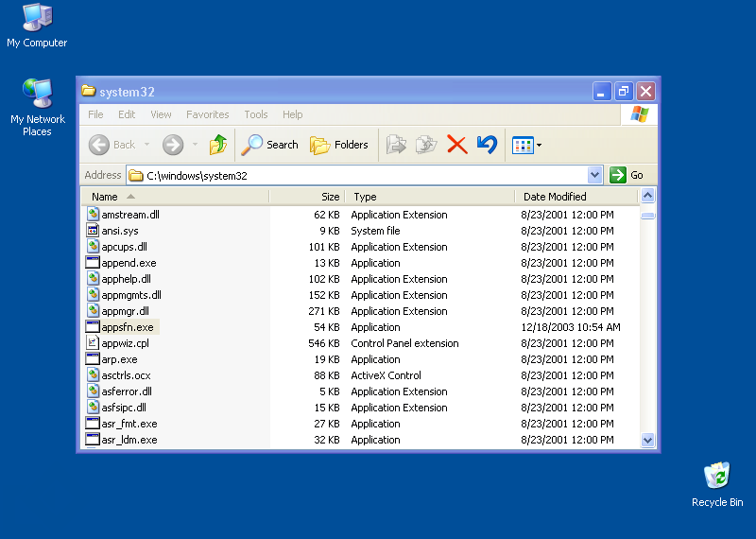Click the scrollbar down arrow

pyautogui.click(x=647, y=440)
